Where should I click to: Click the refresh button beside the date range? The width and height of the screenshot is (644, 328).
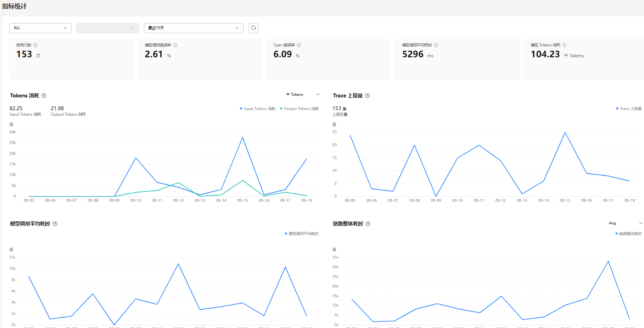[253, 28]
